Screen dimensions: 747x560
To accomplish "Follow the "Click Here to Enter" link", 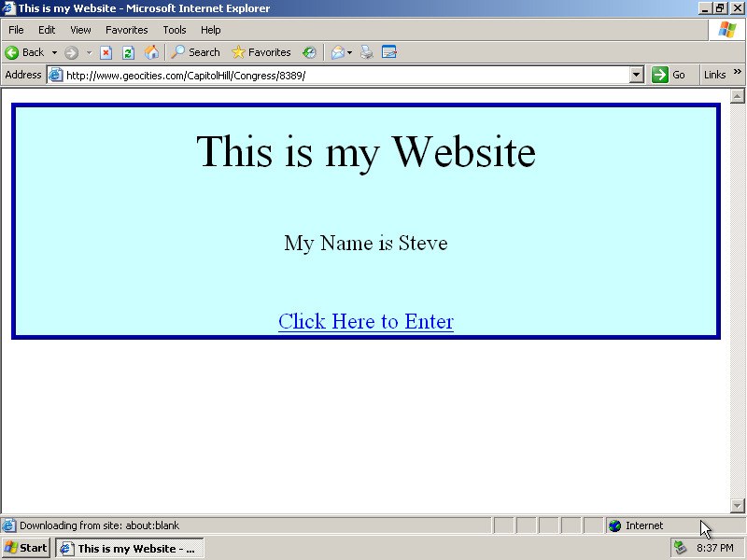I will (365, 321).
